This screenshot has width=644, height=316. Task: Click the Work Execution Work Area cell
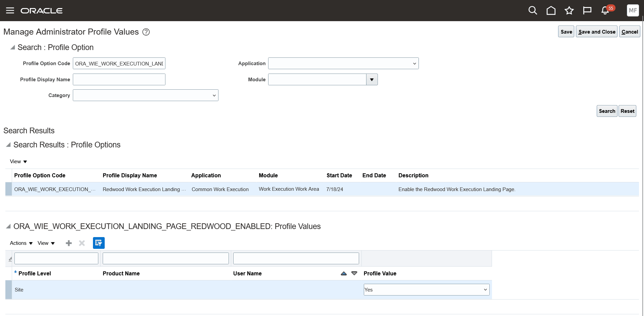coord(289,189)
